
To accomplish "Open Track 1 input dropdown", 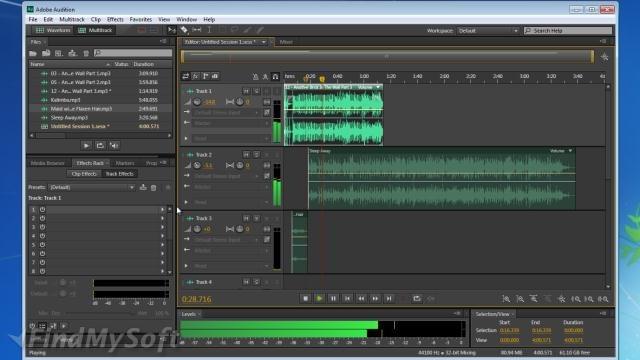I will click(x=227, y=112).
